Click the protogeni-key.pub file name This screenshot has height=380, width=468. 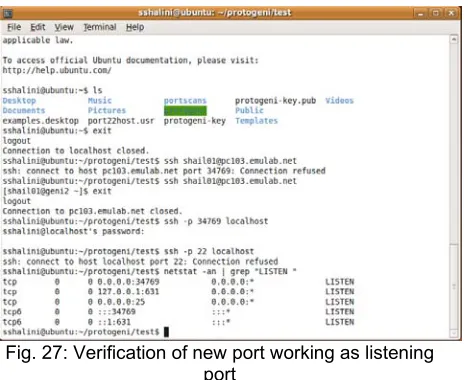[x=275, y=100]
